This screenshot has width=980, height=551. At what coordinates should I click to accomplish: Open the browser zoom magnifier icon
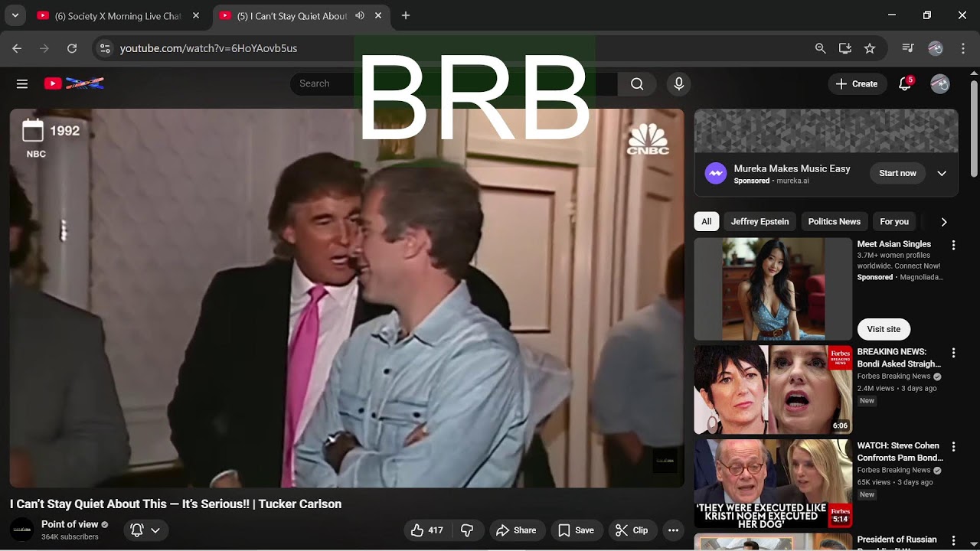(821, 48)
